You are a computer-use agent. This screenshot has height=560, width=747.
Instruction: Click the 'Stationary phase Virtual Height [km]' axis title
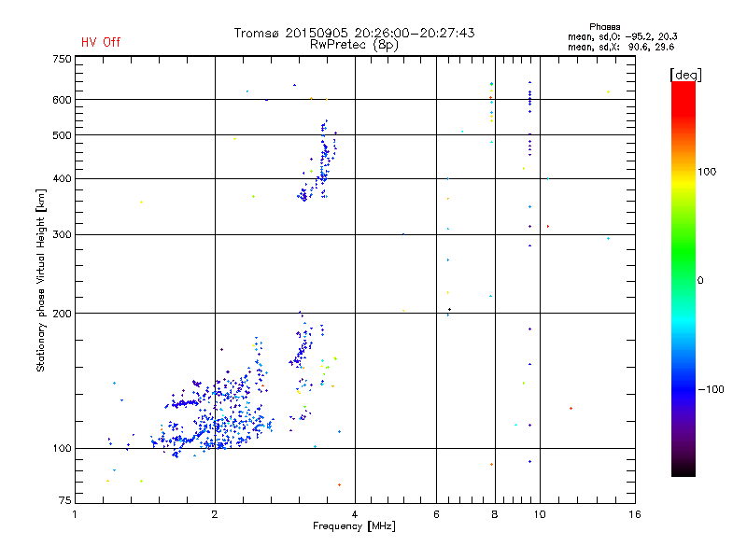point(41,280)
